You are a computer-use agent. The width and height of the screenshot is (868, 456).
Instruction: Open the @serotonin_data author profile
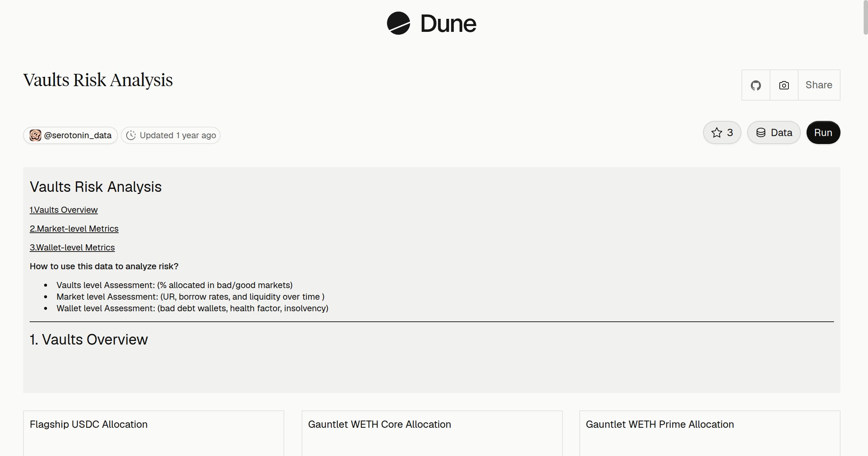point(71,135)
